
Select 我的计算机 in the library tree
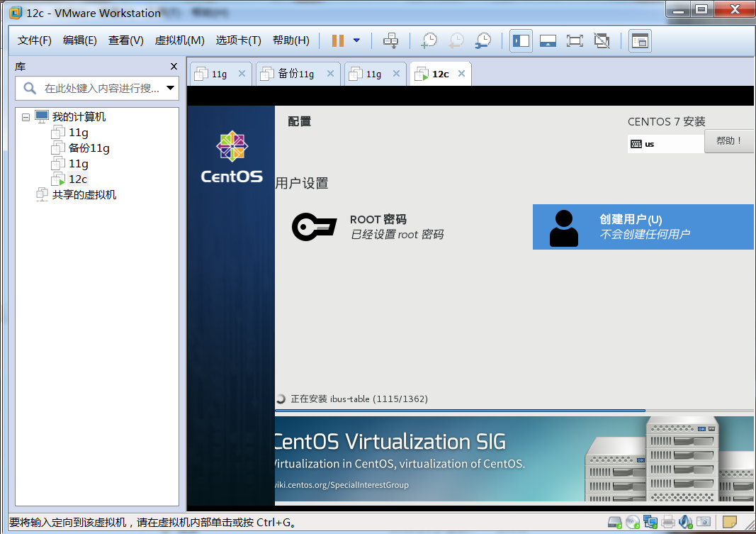coord(79,117)
